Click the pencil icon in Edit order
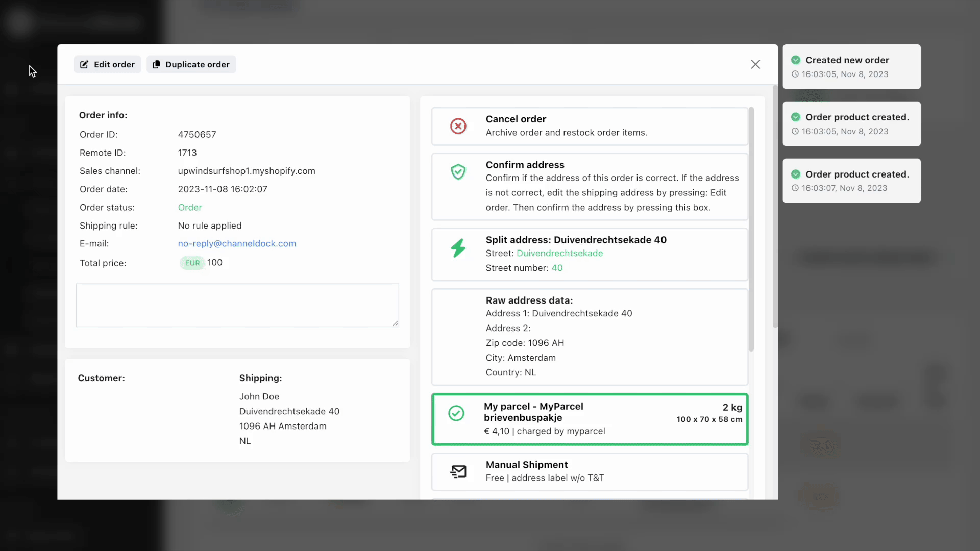The width and height of the screenshot is (980, 551). pos(84,64)
